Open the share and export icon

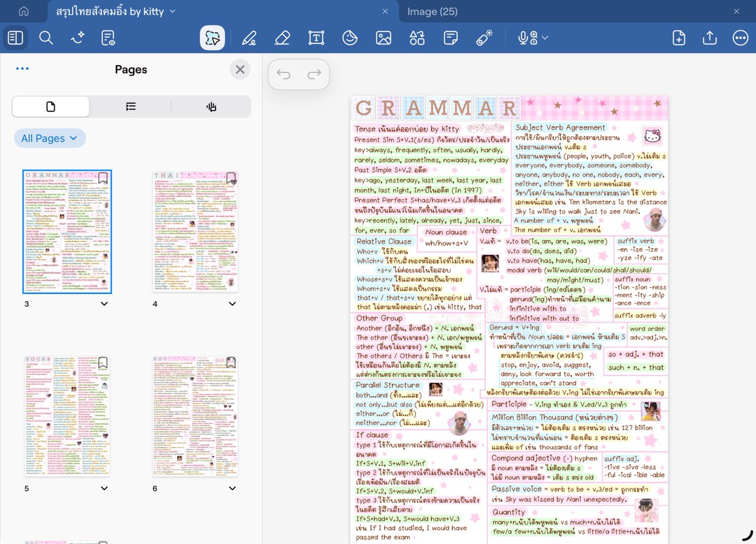point(709,38)
